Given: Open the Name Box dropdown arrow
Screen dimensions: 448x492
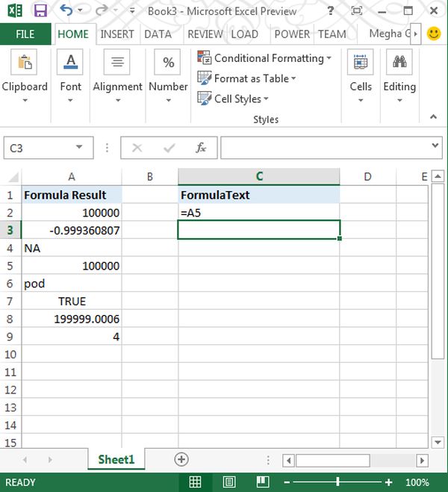Looking at the screenshot, I should pos(79,147).
